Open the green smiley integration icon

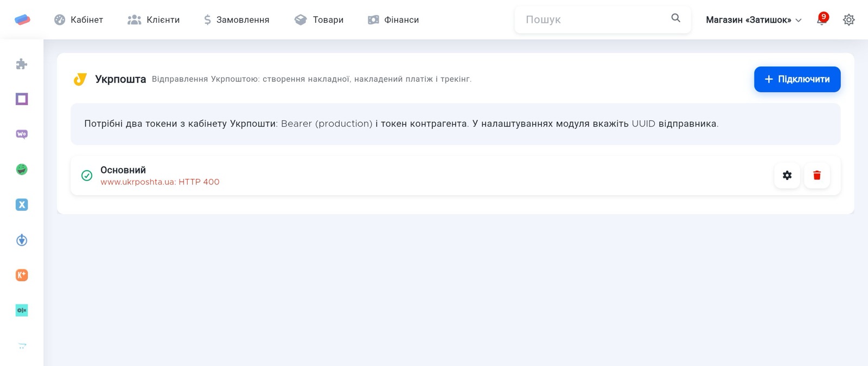click(22, 169)
